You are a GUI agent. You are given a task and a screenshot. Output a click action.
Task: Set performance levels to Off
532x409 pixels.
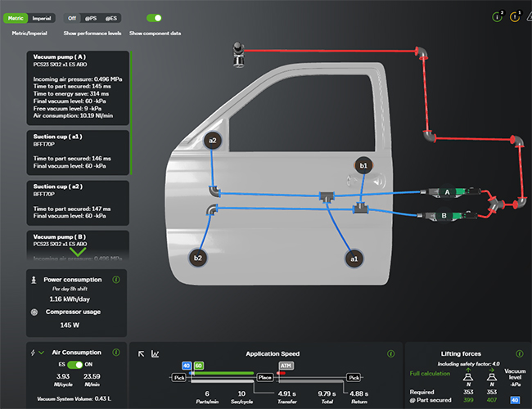pyautogui.click(x=72, y=18)
